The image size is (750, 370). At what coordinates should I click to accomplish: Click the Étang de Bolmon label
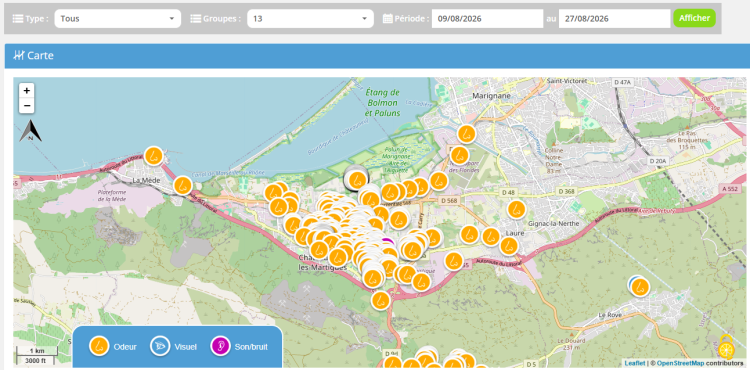click(x=382, y=102)
